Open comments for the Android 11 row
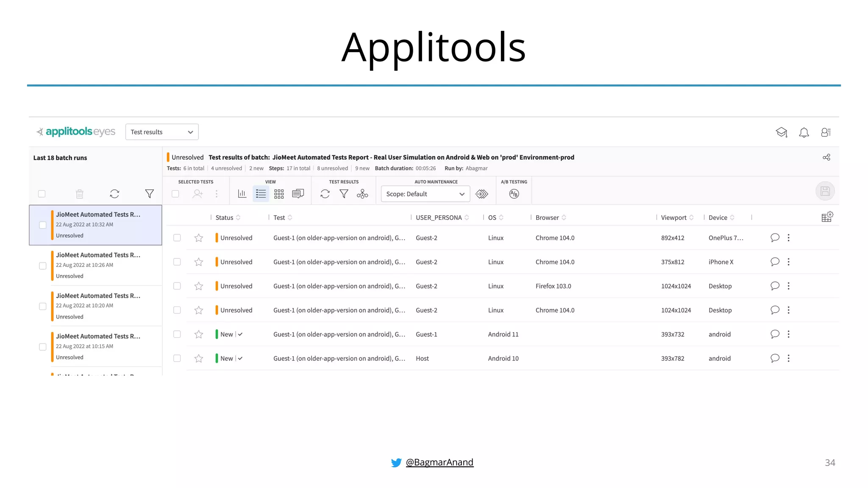Viewport: 868px width, 488px height. tap(775, 334)
